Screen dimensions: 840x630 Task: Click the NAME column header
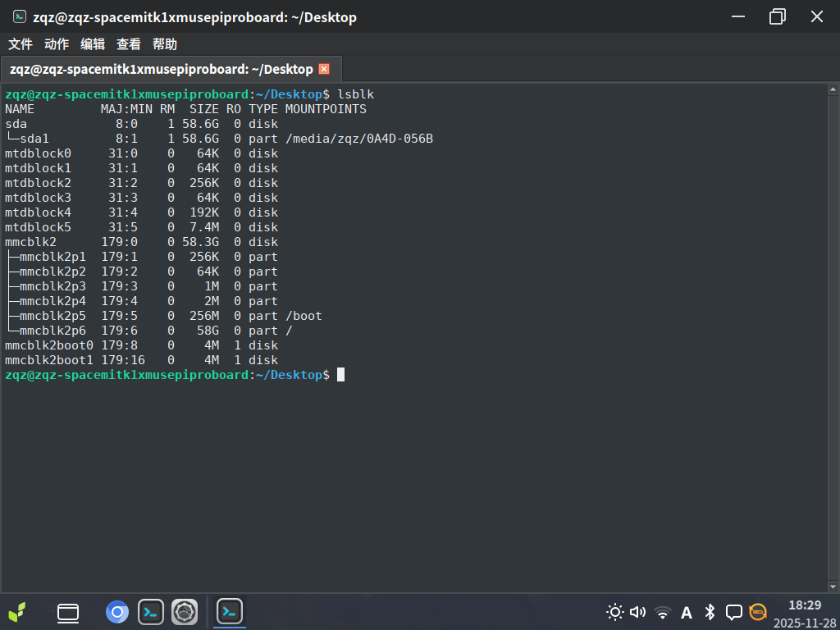point(20,109)
